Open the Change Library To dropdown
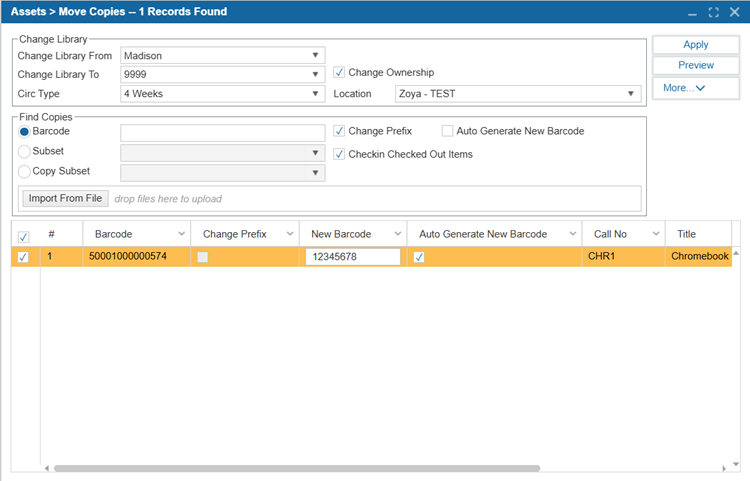Image resolution: width=750 pixels, height=481 pixels. tap(315, 74)
